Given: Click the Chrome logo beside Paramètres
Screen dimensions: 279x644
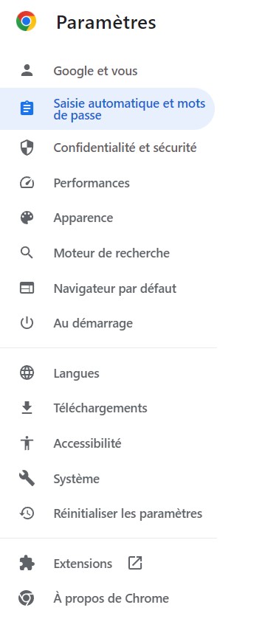Looking at the screenshot, I should tap(27, 21).
